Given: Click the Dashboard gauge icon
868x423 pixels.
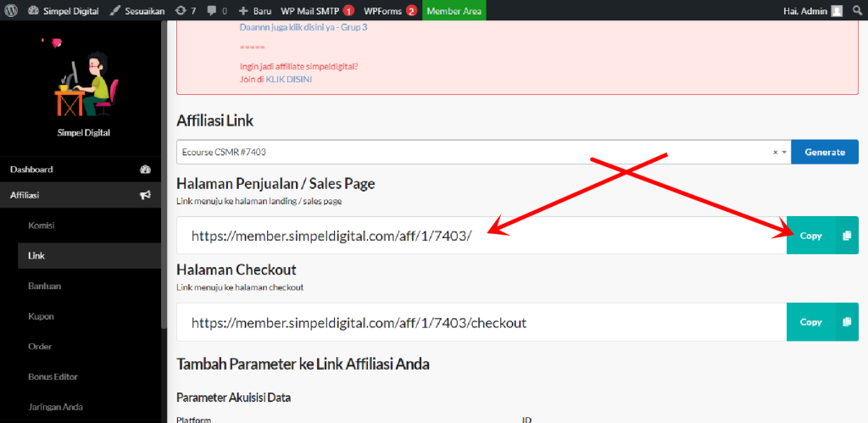Looking at the screenshot, I should [145, 170].
